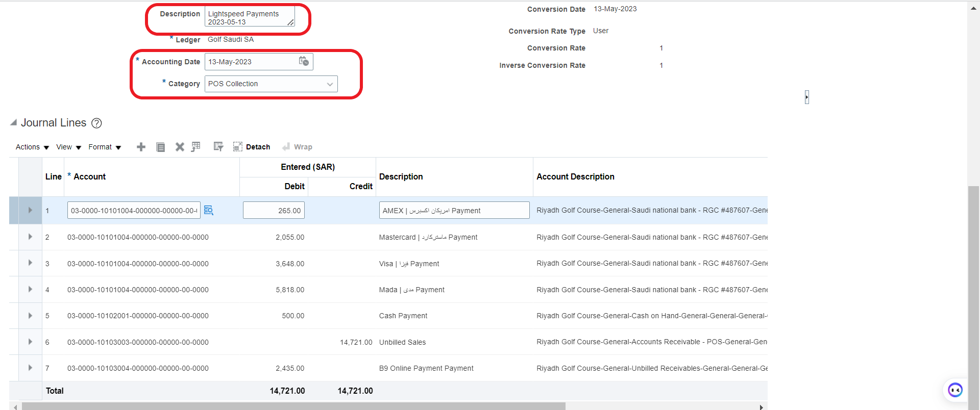
Task: Open the Journal Lines help icon
Action: click(x=96, y=123)
